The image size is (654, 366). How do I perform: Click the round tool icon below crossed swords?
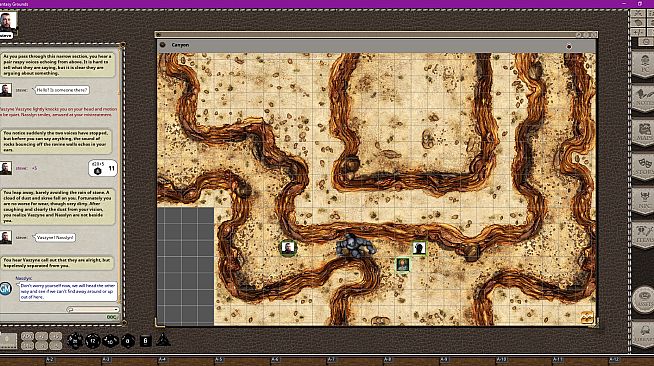point(638,23)
